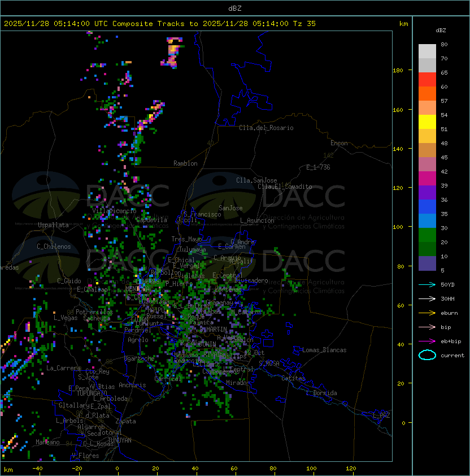Click the Clla.SanJose label
Screen dimensions: 470x476
click(256, 180)
